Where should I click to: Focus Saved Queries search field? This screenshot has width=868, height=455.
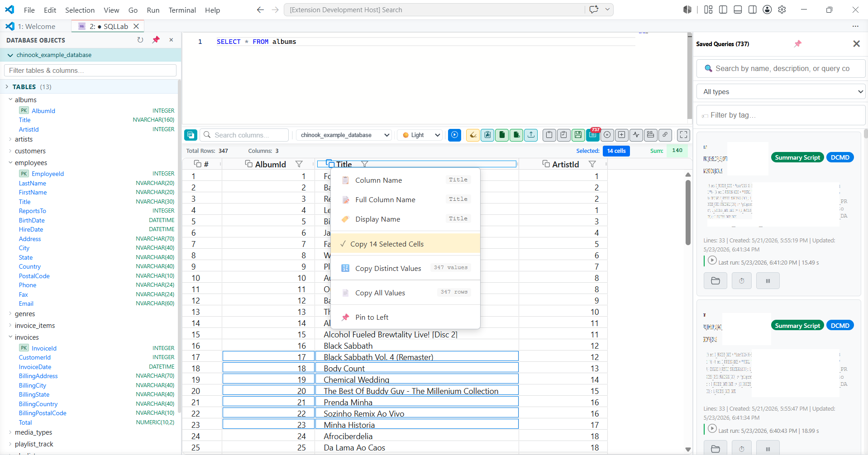(x=781, y=68)
